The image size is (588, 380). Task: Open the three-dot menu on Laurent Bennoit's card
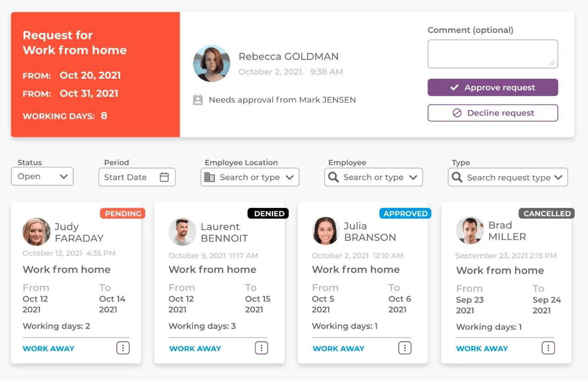(261, 348)
